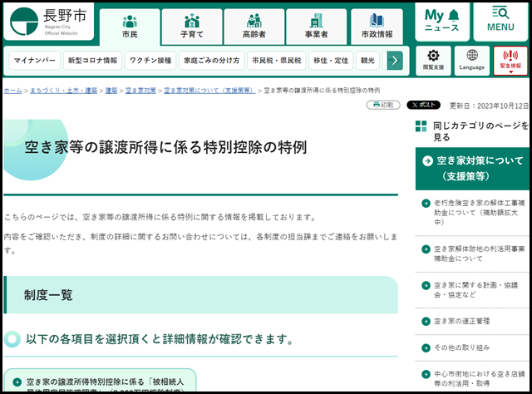This screenshot has width=532, height=394.
Task: Click the 移住・定住 quick link
Action: click(331, 61)
